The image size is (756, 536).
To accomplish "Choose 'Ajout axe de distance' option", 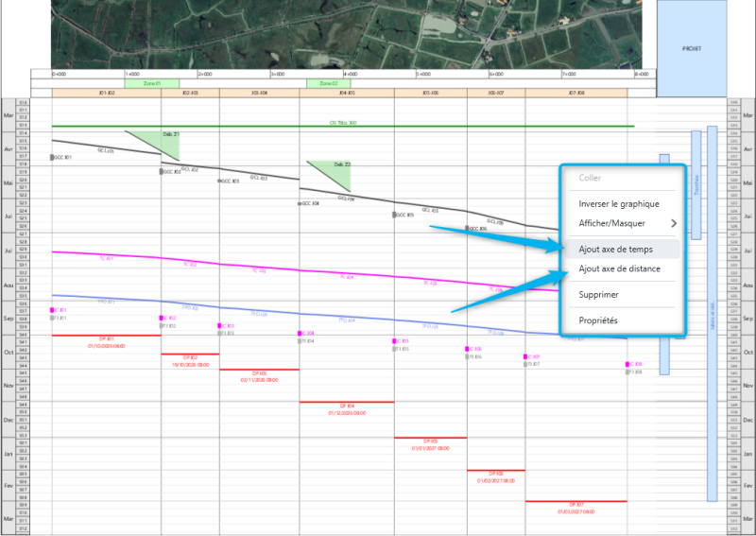I will coord(619,269).
